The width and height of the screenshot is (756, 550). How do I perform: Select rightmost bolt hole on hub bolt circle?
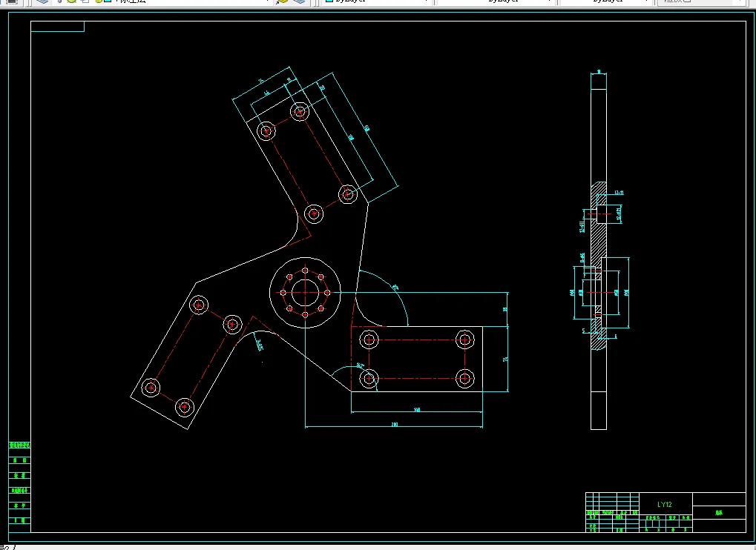click(327, 293)
